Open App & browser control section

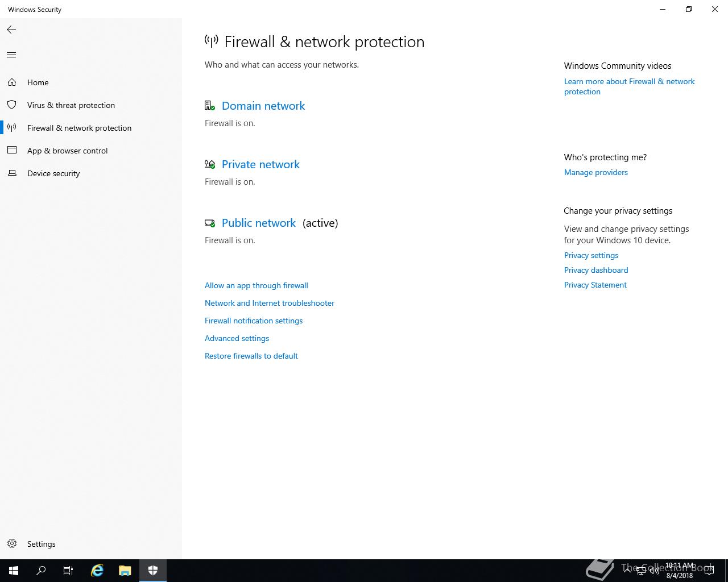click(67, 151)
